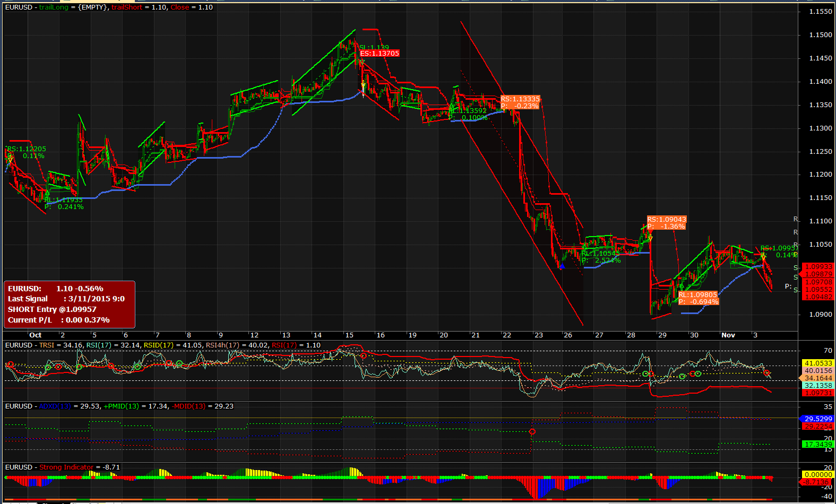Click the RS:1.12205 0.11% label

pos(26,152)
